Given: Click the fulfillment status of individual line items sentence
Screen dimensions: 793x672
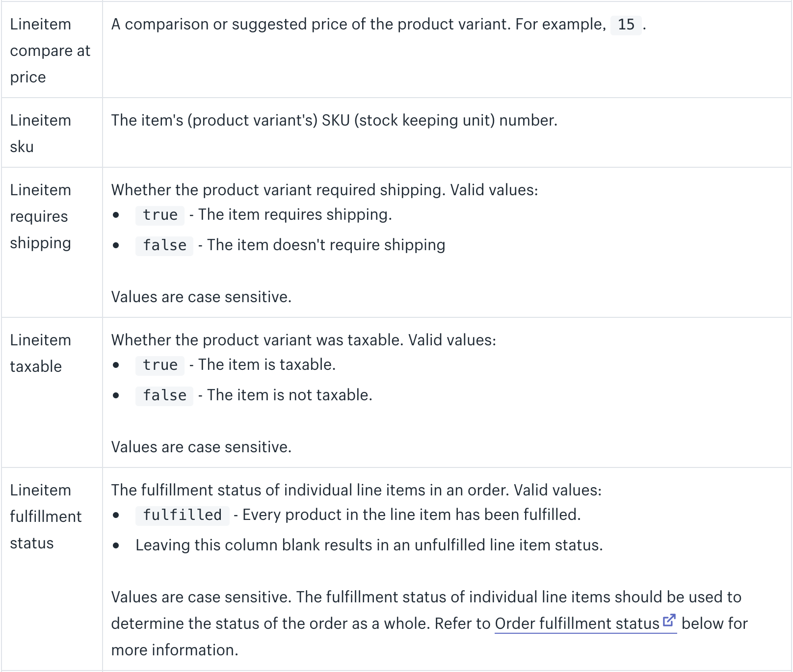Looking at the screenshot, I should coord(356,490).
